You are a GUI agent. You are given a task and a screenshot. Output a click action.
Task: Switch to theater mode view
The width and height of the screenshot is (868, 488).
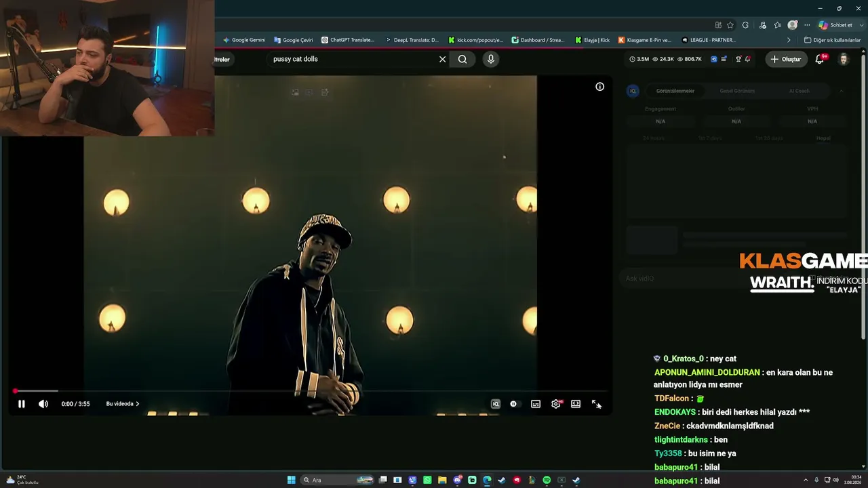(576, 404)
